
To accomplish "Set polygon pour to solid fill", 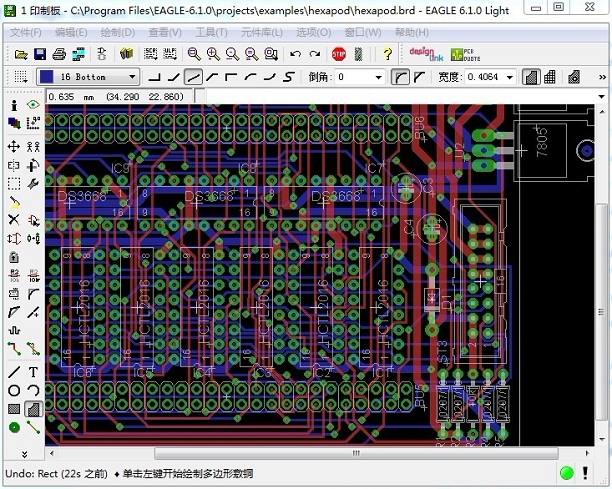I will coord(531,77).
